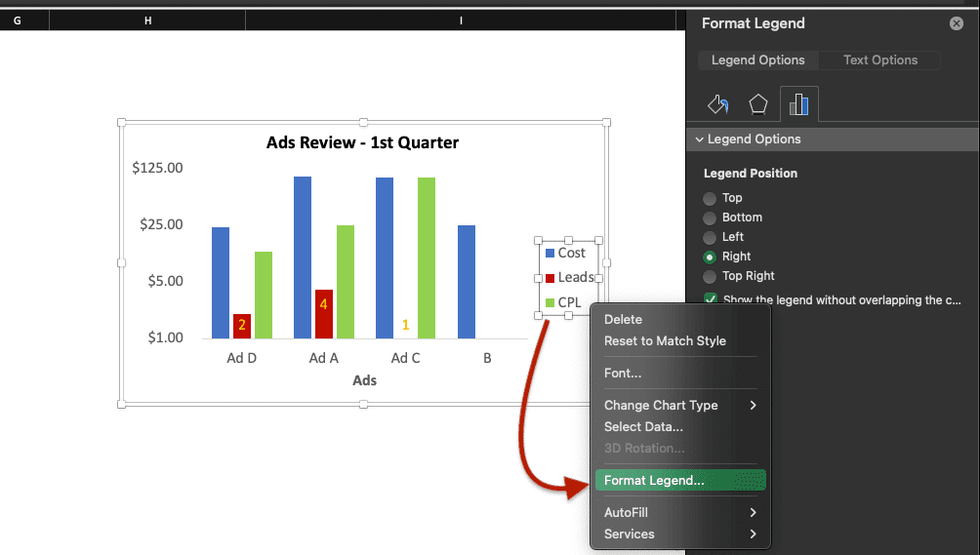Viewport: 980px width, 555px height.
Task: Select the blue Cost bar for Ad D
Action: pyautogui.click(x=221, y=283)
